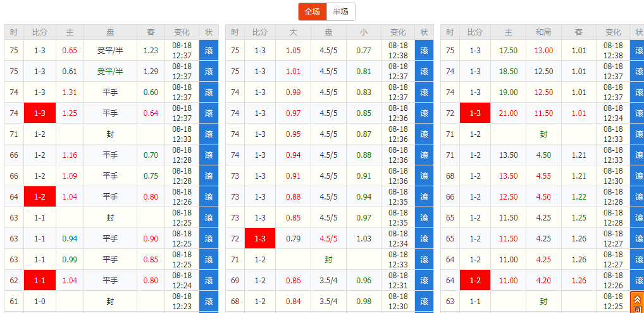Click the orange back-to-top arrow button
644x313 pixels.
637,301
